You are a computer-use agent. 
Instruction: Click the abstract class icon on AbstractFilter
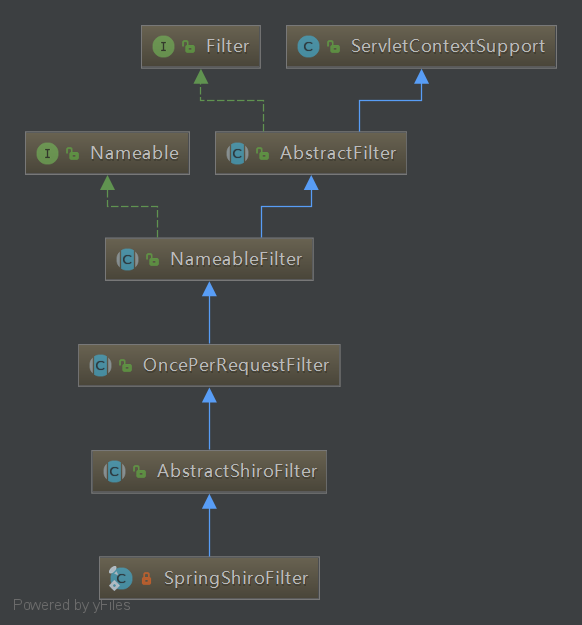tap(238, 153)
